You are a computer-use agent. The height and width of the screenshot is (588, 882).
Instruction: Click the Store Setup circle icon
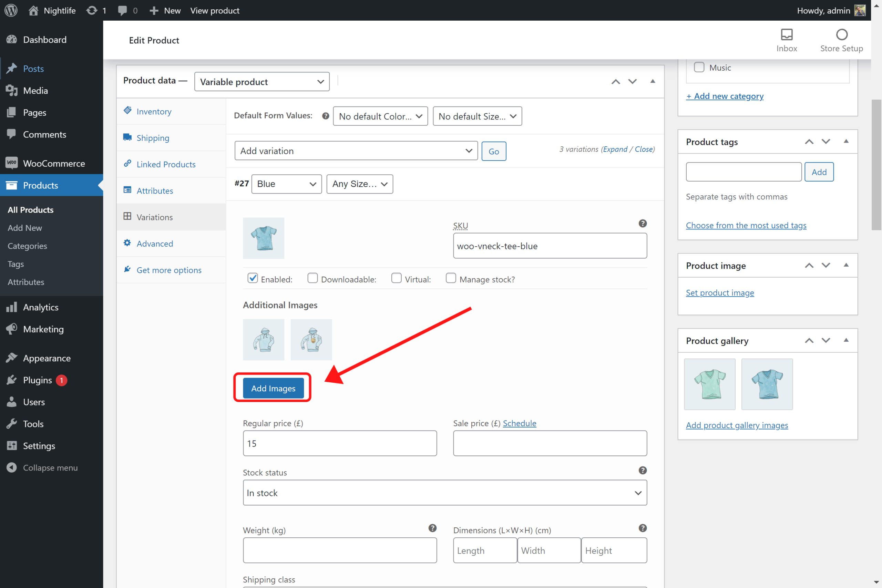tap(841, 35)
